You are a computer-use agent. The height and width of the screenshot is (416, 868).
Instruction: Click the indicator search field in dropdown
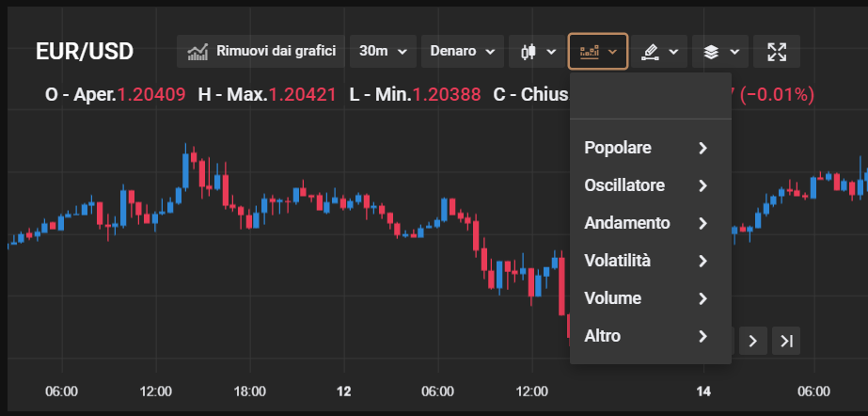651,97
